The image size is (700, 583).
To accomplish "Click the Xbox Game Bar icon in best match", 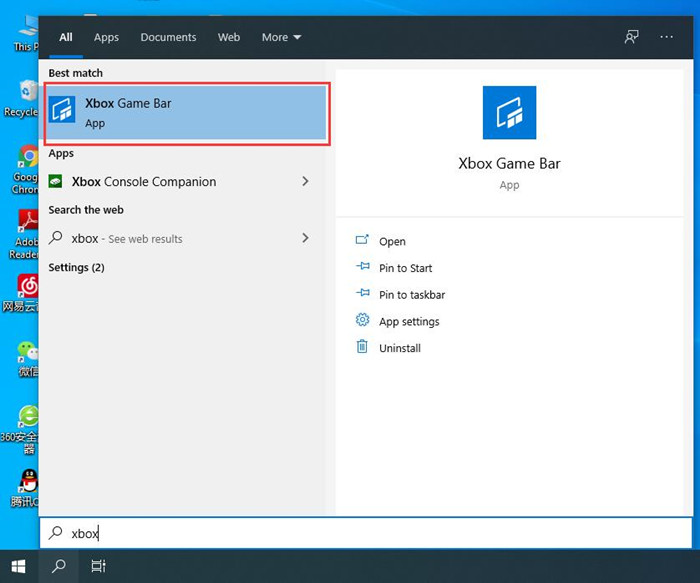I will pyautogui.click(x=62, y=109).
